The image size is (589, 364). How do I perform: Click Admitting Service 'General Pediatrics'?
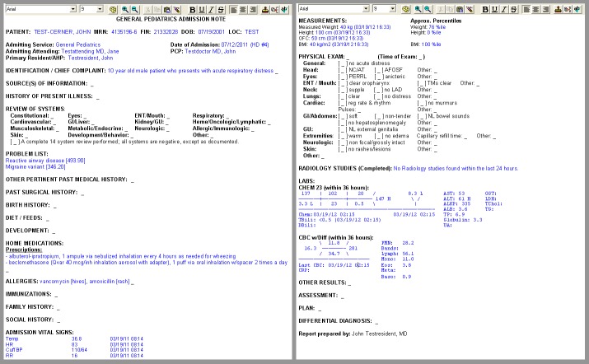(x=78, y=44)
